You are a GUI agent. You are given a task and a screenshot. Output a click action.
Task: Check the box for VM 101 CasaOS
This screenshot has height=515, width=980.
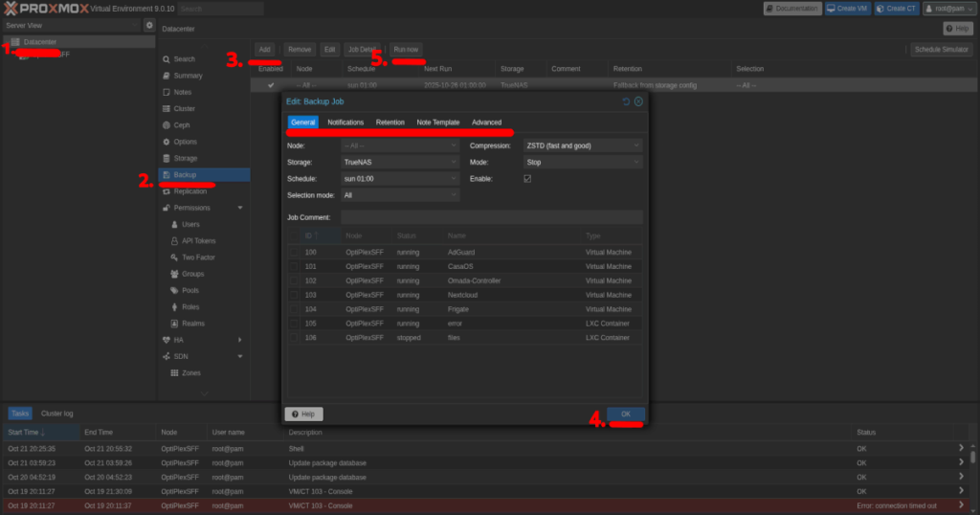coord(294,267)
